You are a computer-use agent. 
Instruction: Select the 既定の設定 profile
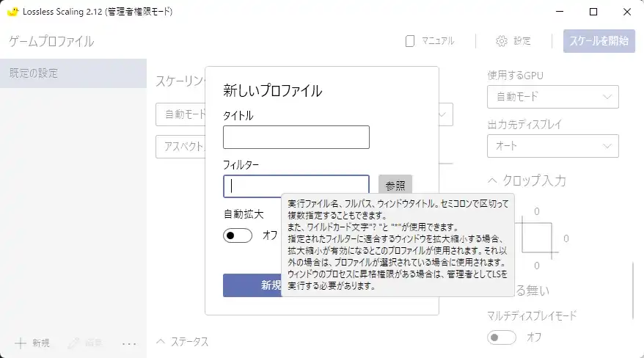click(x=73, y=73)
